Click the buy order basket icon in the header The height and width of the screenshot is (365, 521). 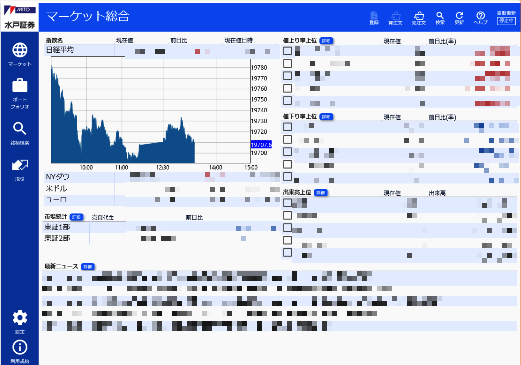click(x=395, y=18)
